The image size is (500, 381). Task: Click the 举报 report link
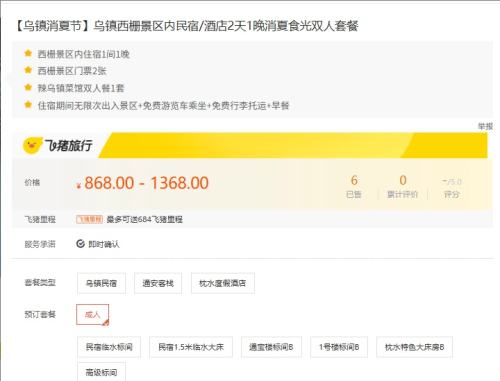485,127
